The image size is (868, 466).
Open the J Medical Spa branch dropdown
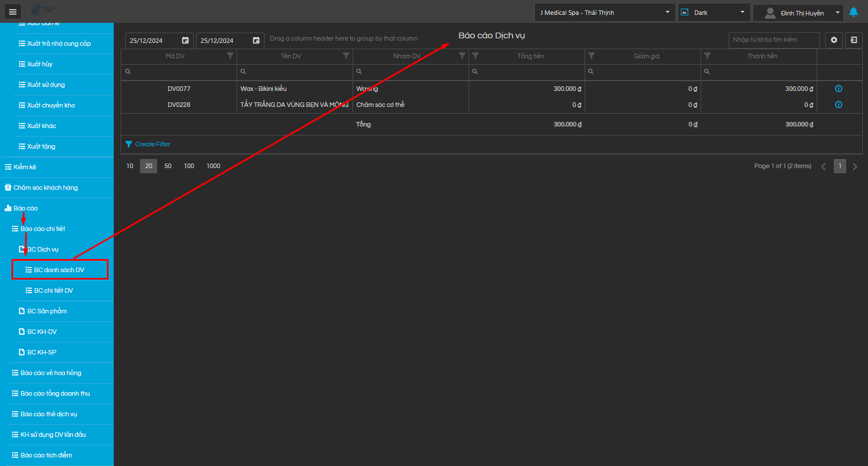point(605,13)
